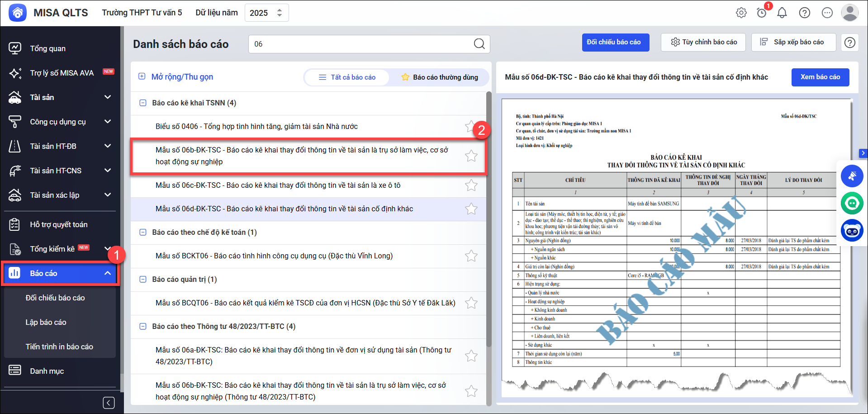This screenshot has height=414, width=868.
Task: Click school name Trường THPT Tư vấn 5
Action: point(142,13)
